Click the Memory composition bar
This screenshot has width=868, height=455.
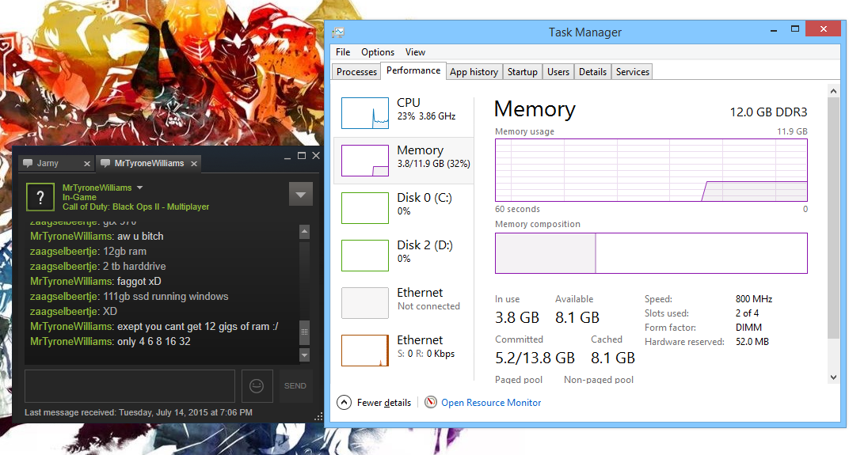(x=651, y=253)
